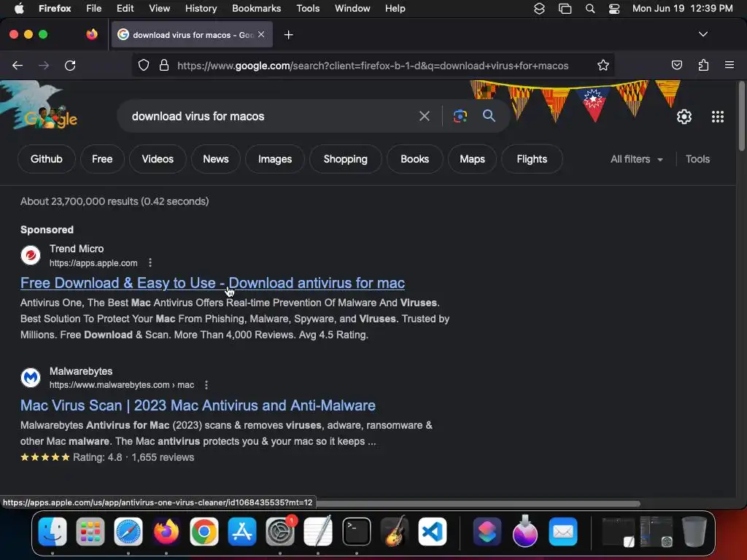Screen dimensions: 747x560
Task: Open Safari from the Dock
Action: click(128, 531)
